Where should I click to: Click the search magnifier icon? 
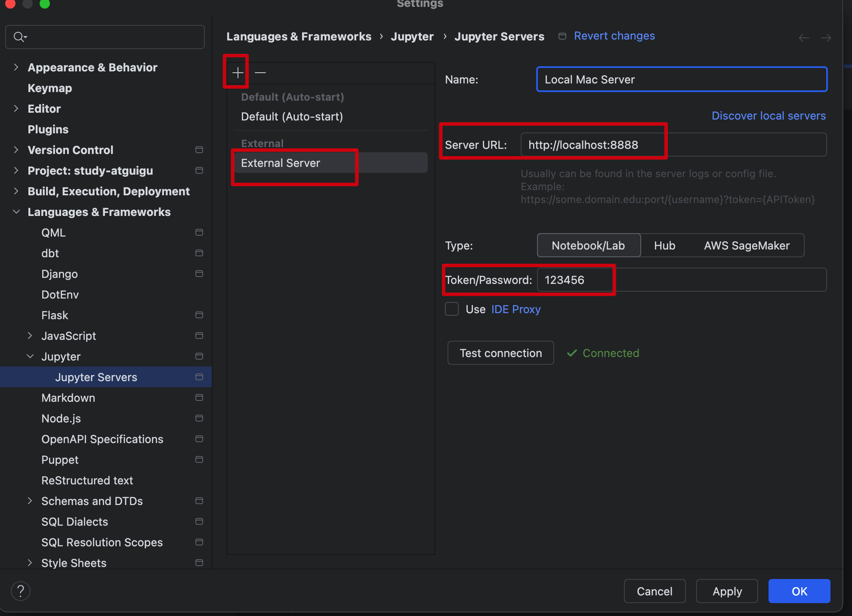tap(19, 37)
